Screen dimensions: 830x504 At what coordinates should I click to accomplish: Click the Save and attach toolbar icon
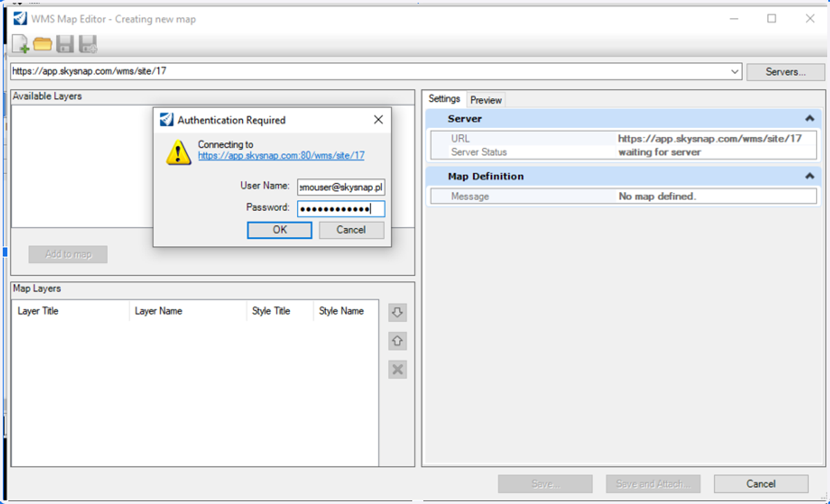point(88,44)
